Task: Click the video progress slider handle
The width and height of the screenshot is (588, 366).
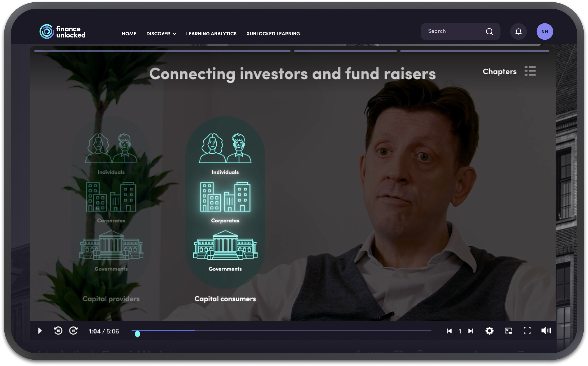Action: 137,334
